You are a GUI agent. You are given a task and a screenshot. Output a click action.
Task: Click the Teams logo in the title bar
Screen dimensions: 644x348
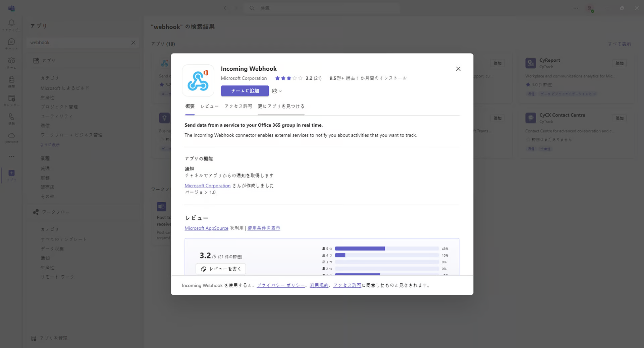pos(11,8)
